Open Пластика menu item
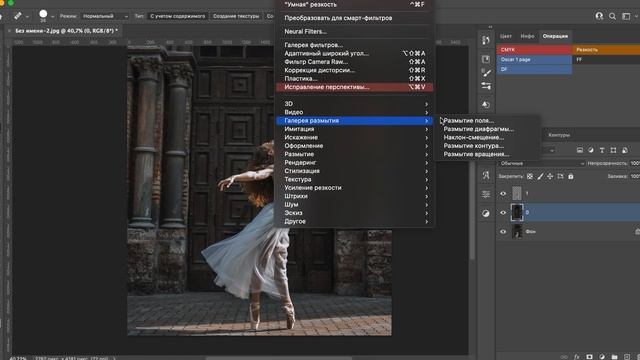Image resolution: width=640 pixels, height=360 pixels. coord(354,78)
